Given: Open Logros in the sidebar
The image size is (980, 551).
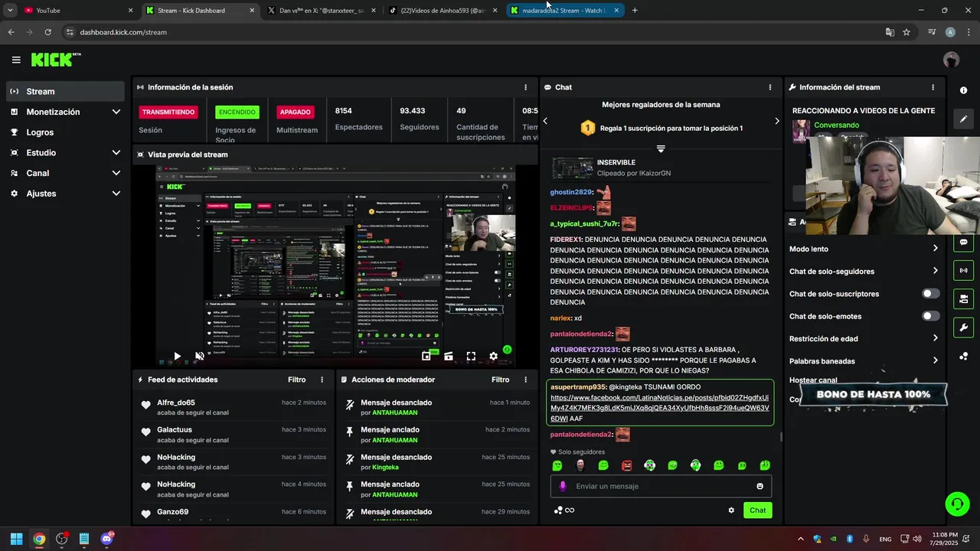Looking at the screenshot, I should click(x=65, y=132).
